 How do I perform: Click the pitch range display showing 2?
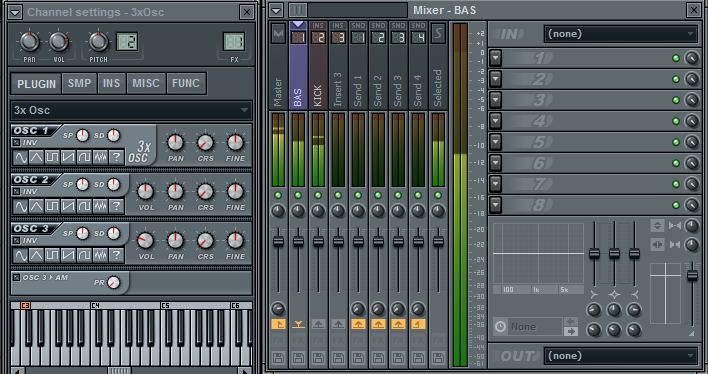[x=127, y=42]
